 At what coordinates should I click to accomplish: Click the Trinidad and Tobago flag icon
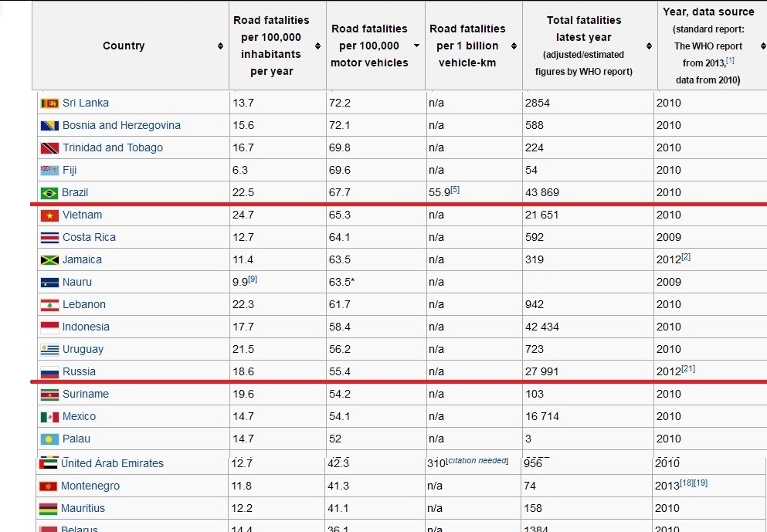point(49,147)
